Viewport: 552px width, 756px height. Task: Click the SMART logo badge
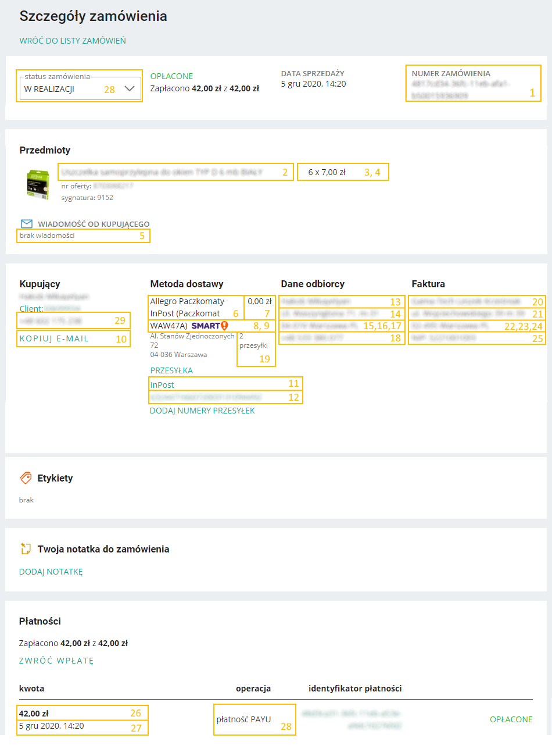pos(205,326)
